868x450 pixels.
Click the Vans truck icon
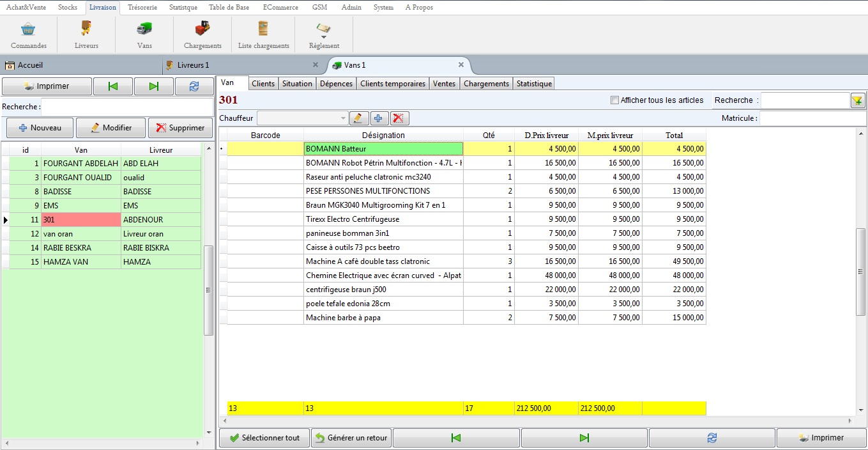tap(144, 29)
